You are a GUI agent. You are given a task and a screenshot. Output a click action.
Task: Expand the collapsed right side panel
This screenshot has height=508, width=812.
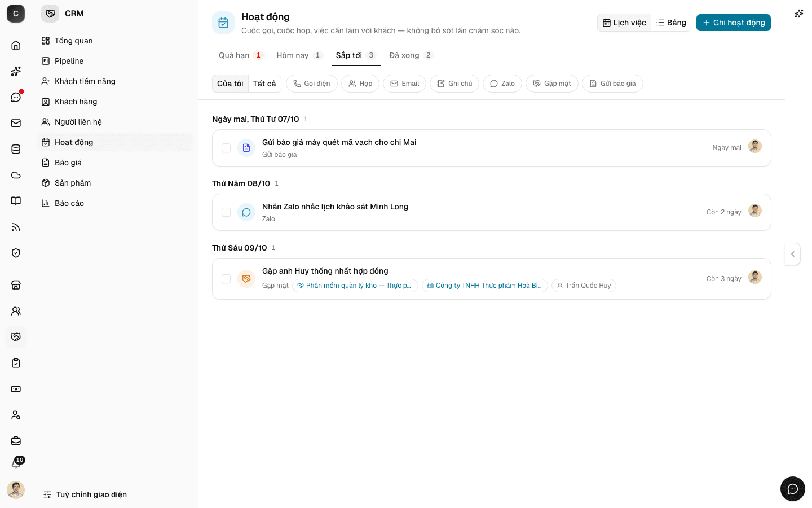pos(793,254)
